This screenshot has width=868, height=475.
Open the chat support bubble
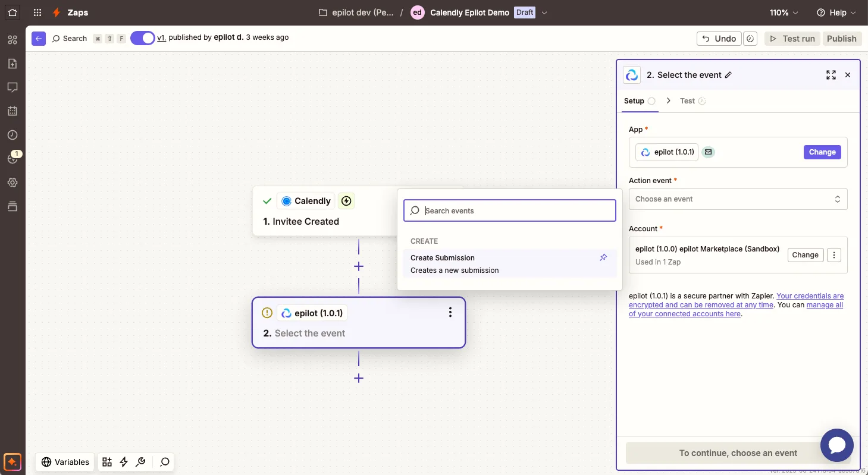837,445
